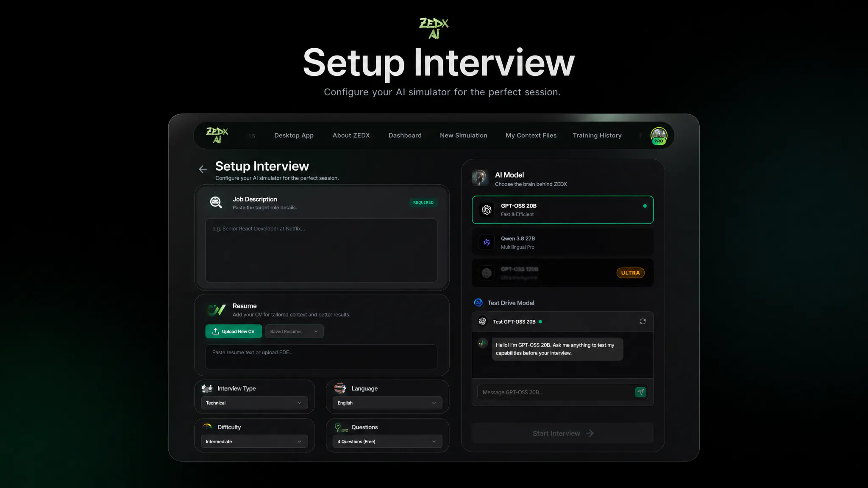Click the OpenAI logo on GPT-OSS 20B card
868x488 pixels.
pyautogui.click(x=487, y=210)
